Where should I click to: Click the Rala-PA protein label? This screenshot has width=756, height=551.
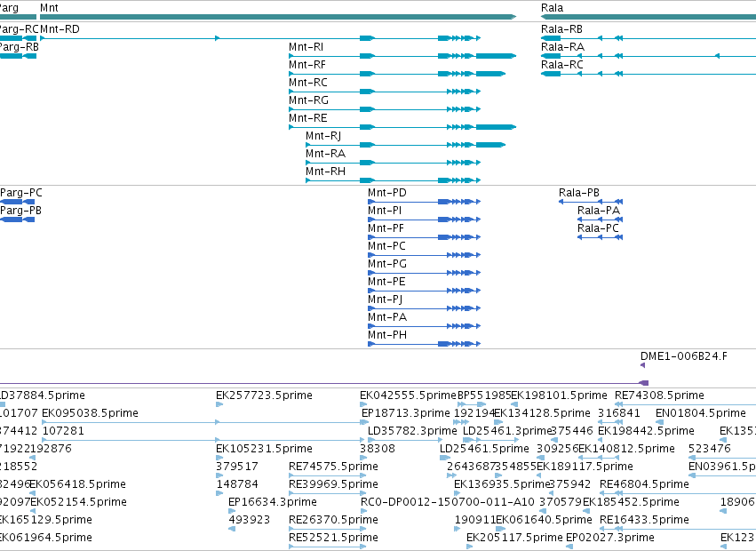599,211
